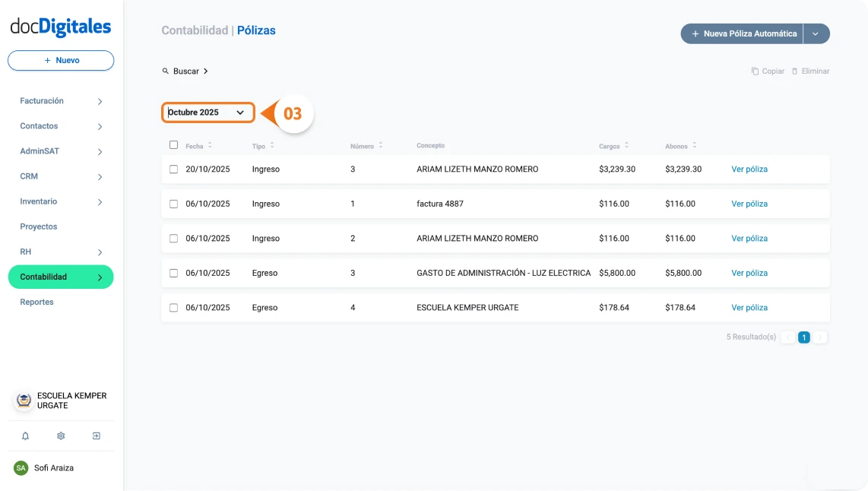Select page 1 in the pagination control
The width and height of the screenshot is (868, 491).
click(x=804, y=337)
